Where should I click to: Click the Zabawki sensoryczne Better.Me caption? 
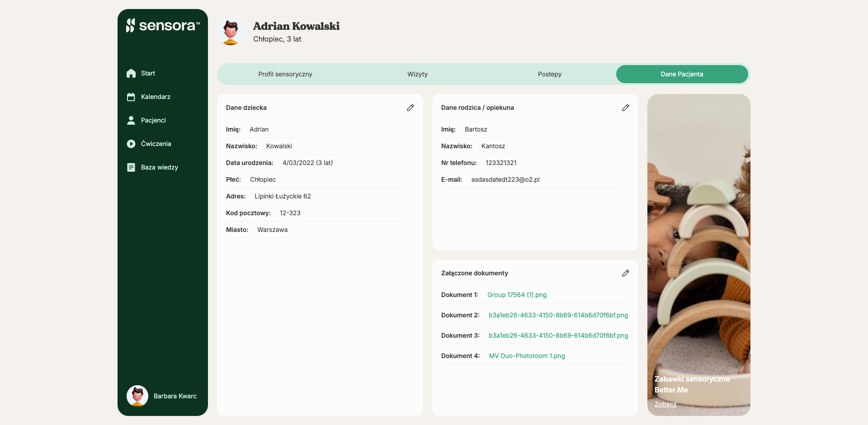pos(692,384)
